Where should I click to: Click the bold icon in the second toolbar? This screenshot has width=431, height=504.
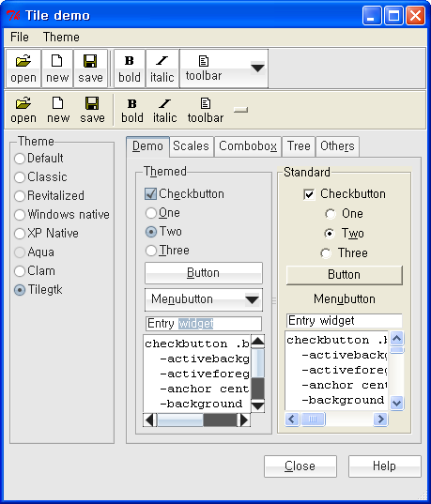[x=131, y=103]
